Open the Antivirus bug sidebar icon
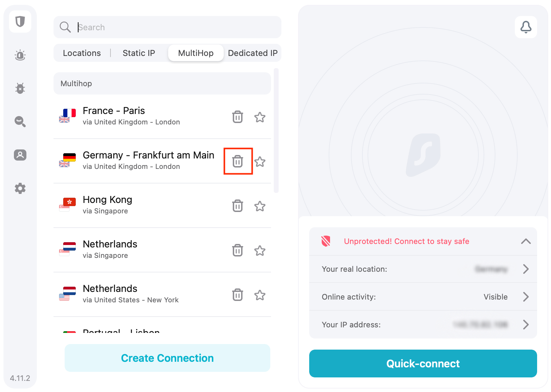Screen dimensions: 551x392 coord(20,88)
